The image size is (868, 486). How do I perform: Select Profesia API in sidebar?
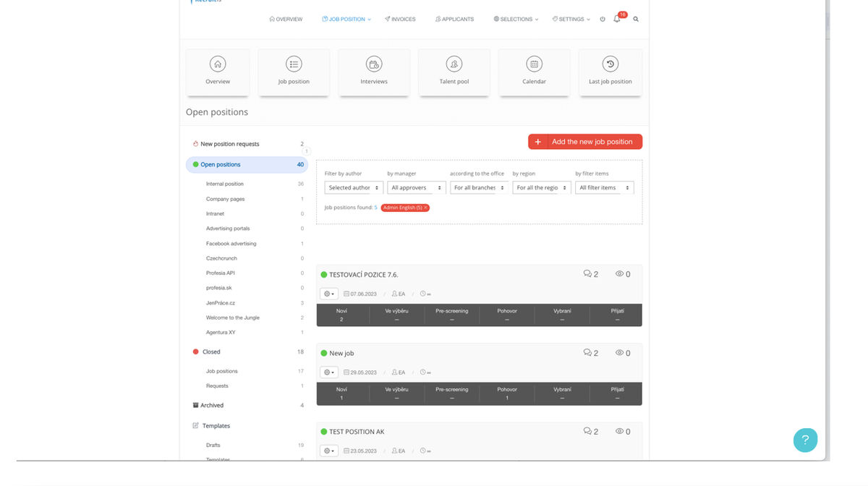[221, 273]
